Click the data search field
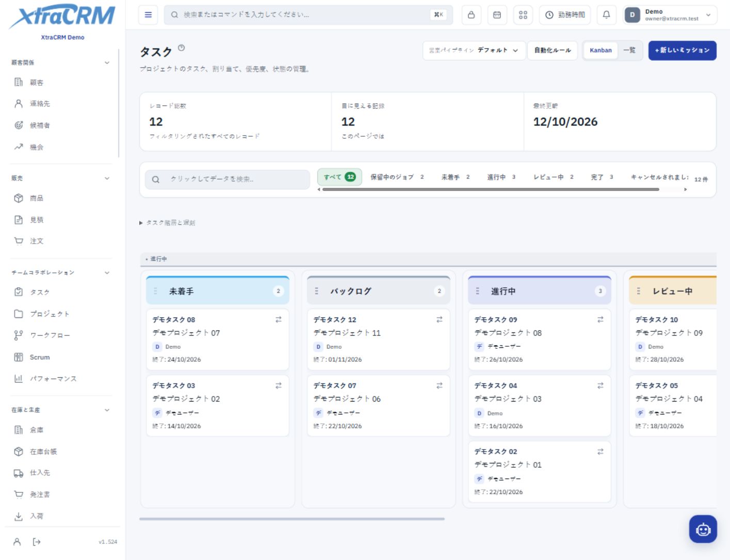730x560 pixels. [x=228, y=179]
